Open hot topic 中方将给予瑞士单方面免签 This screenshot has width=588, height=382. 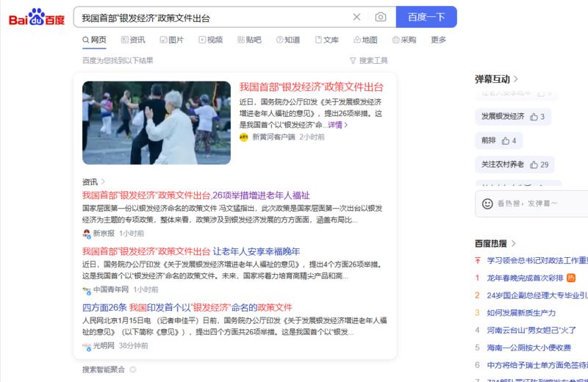(537, 365)
